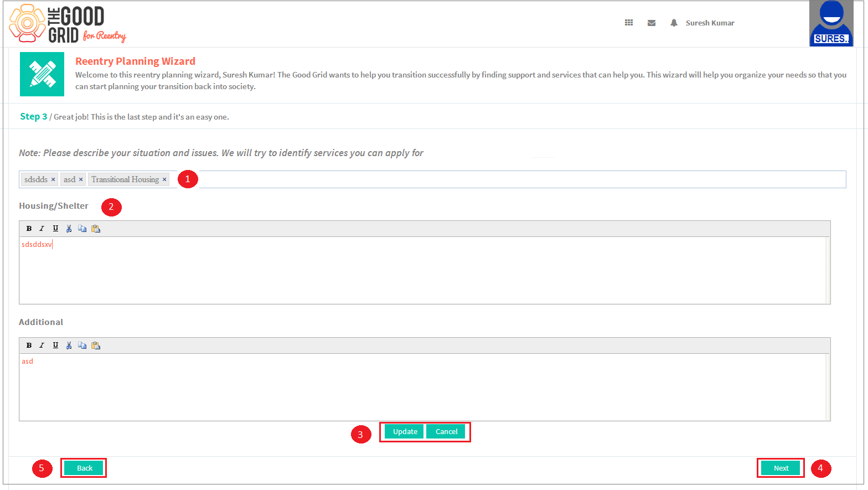Viewport: 868px width, 490px height.
Task: Click Cut icon in Housing/Shelter editor
Action: 69,229
